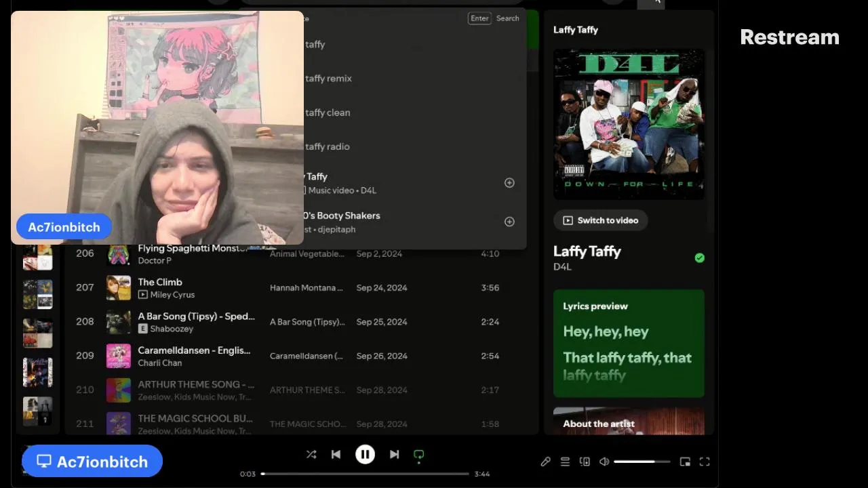The height and width of the screenshot is (488, 868).
Task: Click the Restream logo
Action: tap(790, 37)
